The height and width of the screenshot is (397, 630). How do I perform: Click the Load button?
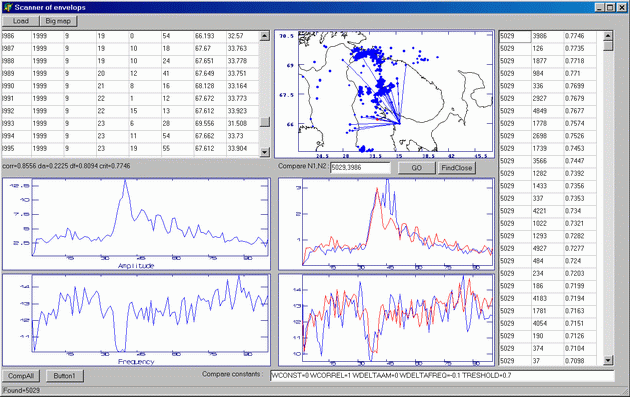[x=21, y=21]
